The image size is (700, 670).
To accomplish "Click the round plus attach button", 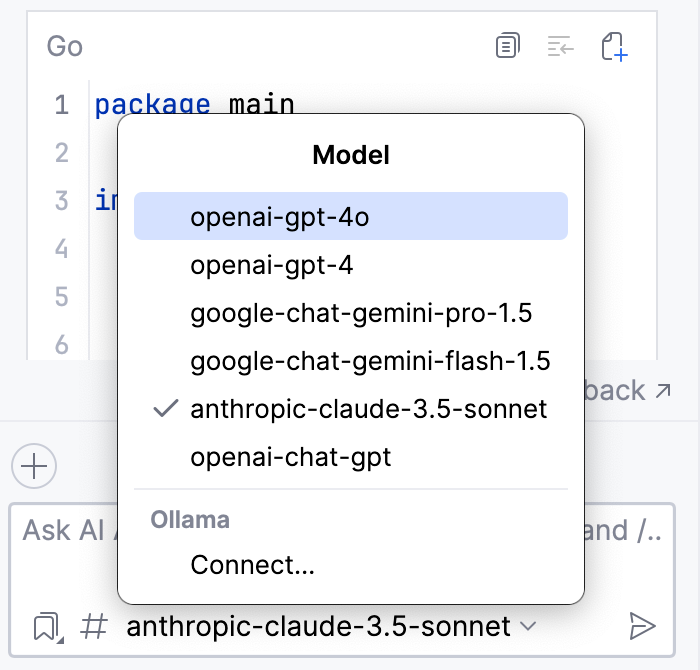I will (34, 466).
